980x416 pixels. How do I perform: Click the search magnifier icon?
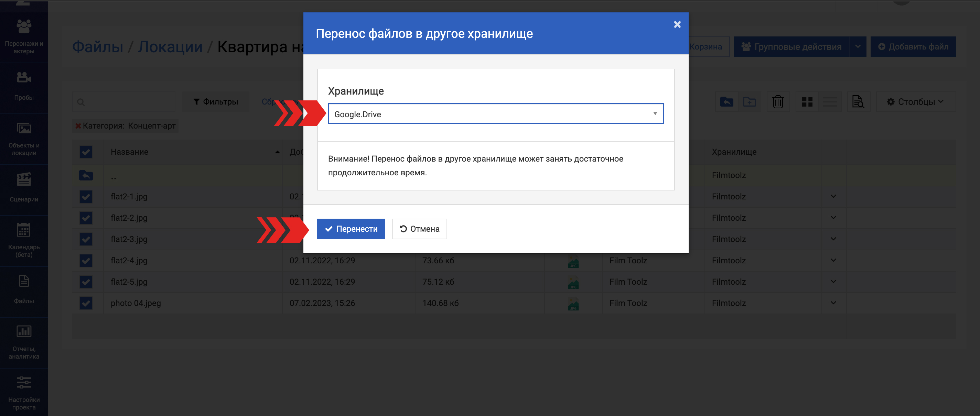[x=80, y=102]
